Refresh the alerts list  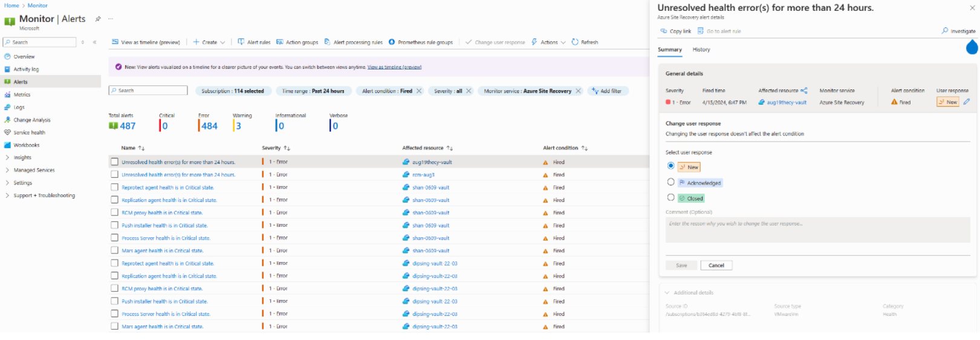[585, 42]
